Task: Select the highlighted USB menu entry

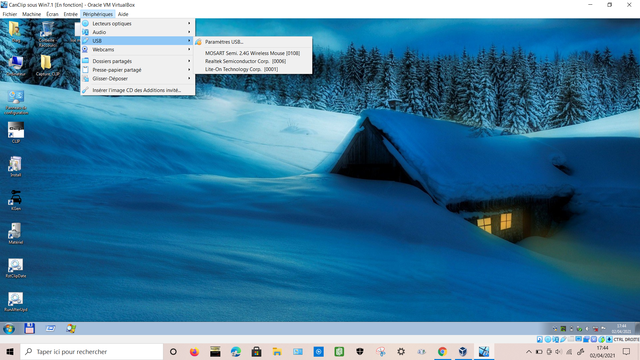Action: 138,41
